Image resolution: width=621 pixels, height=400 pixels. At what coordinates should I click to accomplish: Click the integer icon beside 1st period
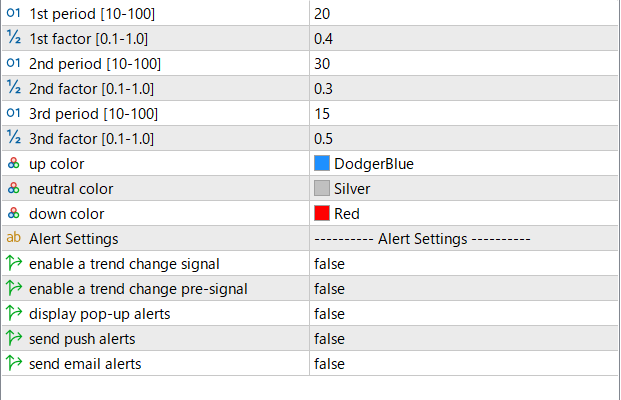pos(13,13)
